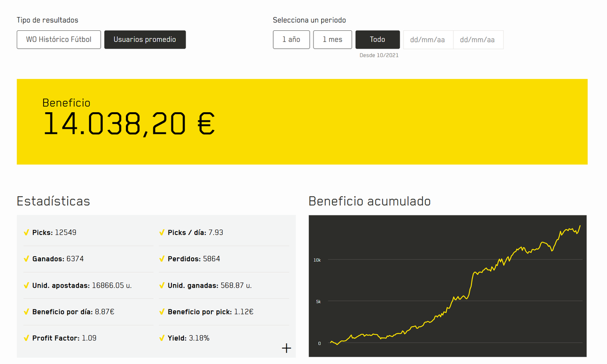The width and height of the screenshot is (607, 364).
Task: Click the checkmark icon beside Ganados
Action: click(26, 259)
